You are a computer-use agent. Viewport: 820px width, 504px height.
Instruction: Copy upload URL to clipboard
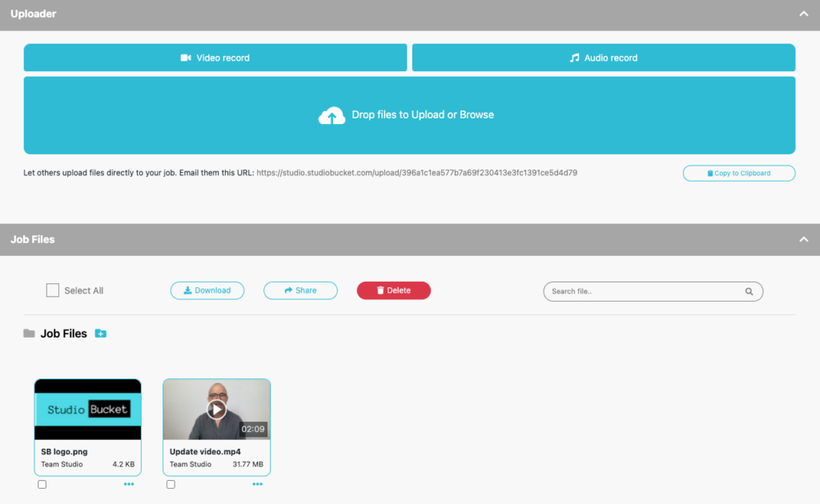(739, 173)
